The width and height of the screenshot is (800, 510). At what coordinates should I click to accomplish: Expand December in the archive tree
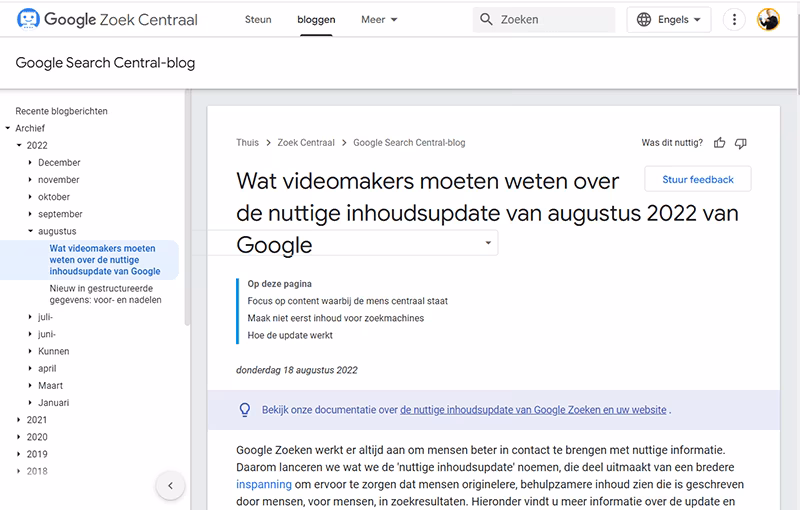(30, 163)
